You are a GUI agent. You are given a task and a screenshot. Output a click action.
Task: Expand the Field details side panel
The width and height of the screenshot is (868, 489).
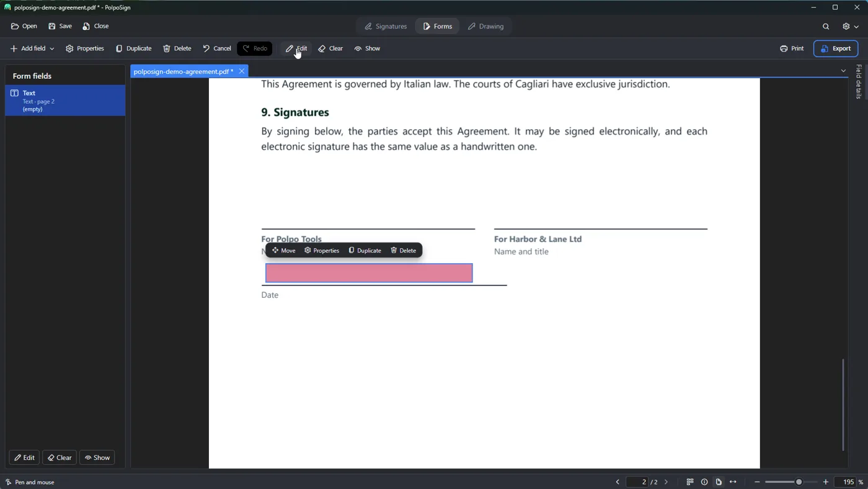coord(858,81)
